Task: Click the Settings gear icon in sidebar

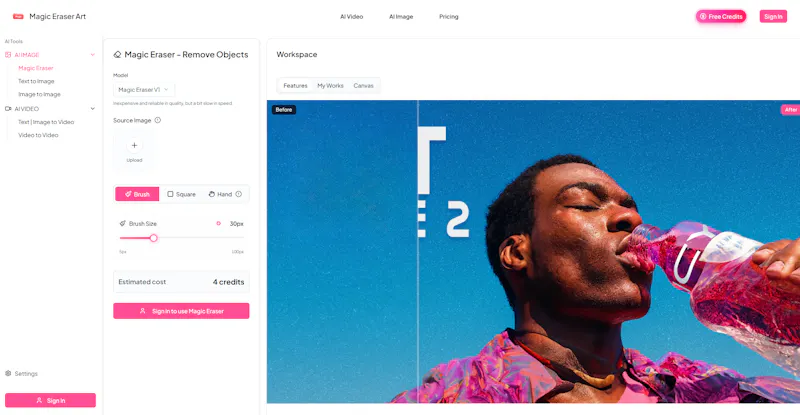Action: click(x=8, y=373)
